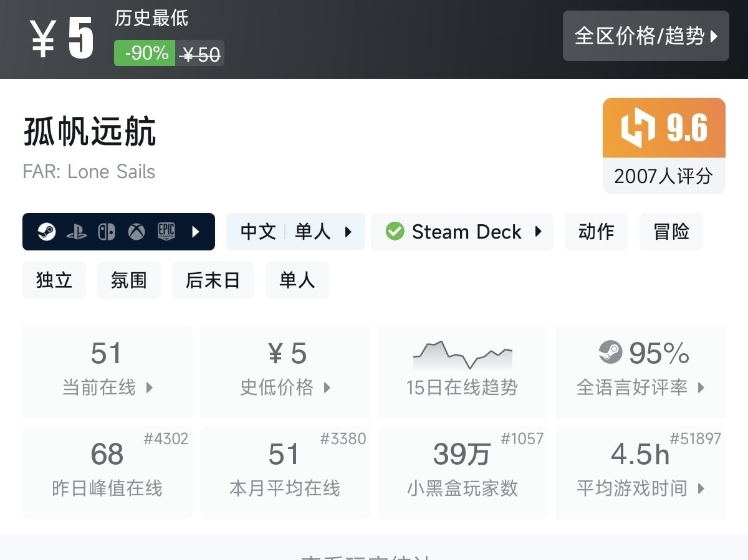The image size is (748, 560).
Task: Select the 冒险 tag
Action: click(671, 231)
